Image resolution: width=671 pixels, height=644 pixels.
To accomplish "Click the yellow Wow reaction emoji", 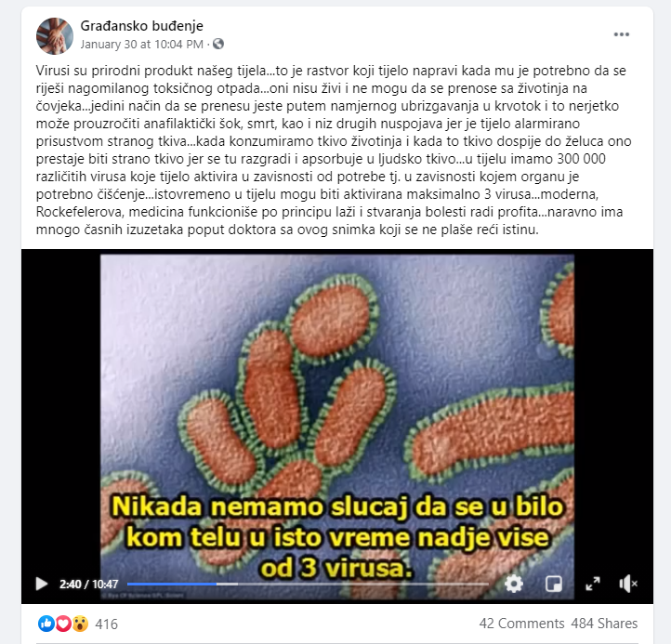I will [x=80, y=624].
